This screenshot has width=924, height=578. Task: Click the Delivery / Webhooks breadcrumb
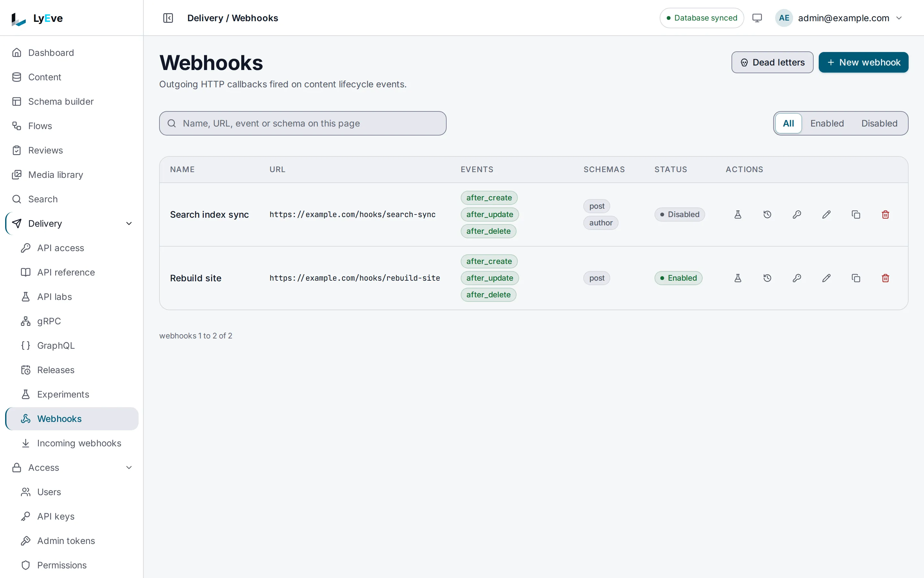(x=233, y=18)
